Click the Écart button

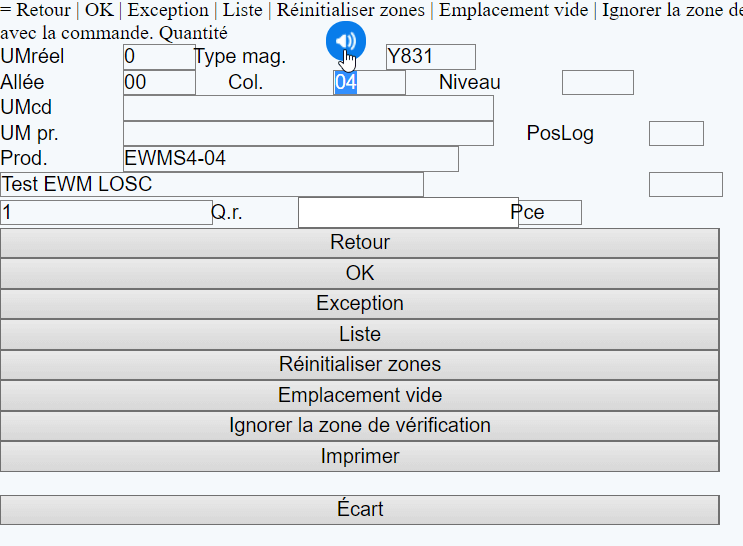tap(360, 510)
